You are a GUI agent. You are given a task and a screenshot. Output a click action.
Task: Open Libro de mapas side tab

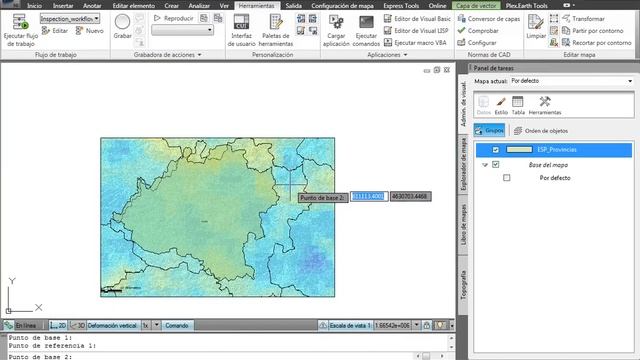pos(463,224)
